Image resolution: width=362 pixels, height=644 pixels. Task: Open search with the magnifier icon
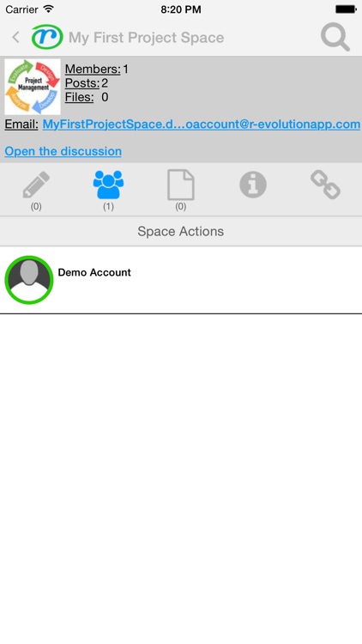[x=335, y=38]
